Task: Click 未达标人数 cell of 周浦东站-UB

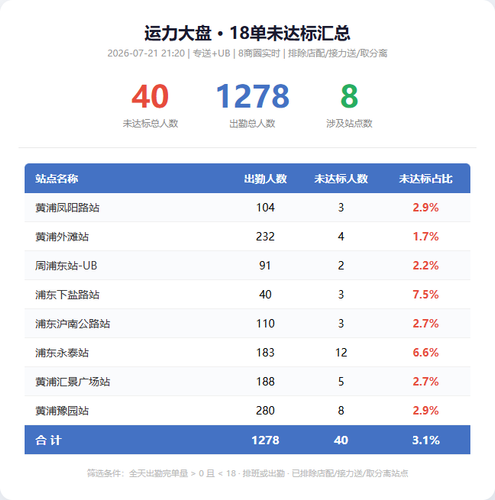Action: tap(341, 266)
